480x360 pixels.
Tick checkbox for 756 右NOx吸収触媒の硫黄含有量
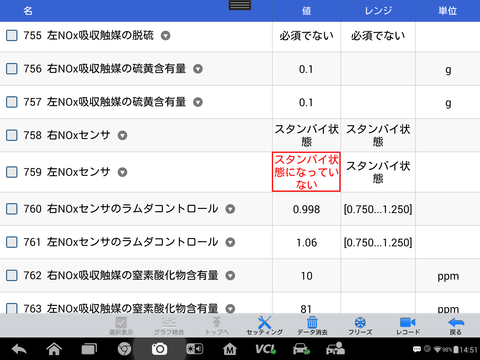coord(12,69)
